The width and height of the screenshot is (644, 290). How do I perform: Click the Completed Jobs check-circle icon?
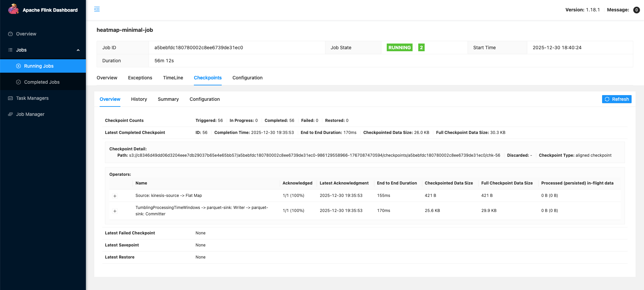tap(18, 82)
